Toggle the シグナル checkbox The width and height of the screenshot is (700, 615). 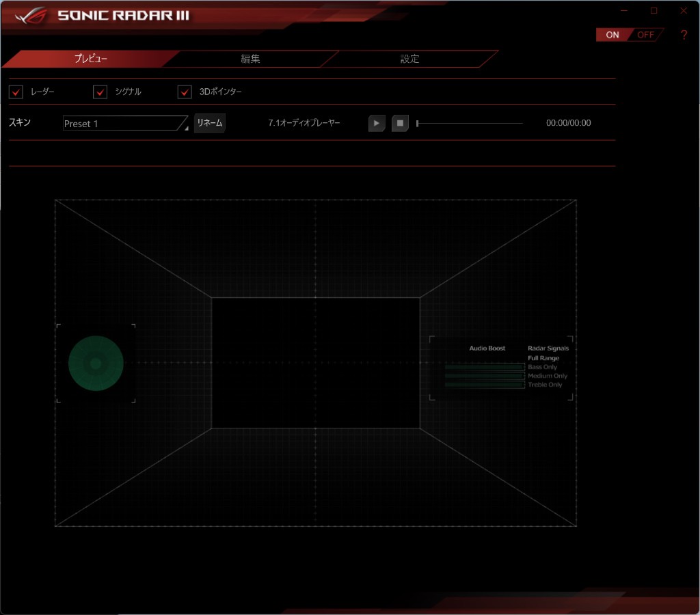(x=100, y=92)
